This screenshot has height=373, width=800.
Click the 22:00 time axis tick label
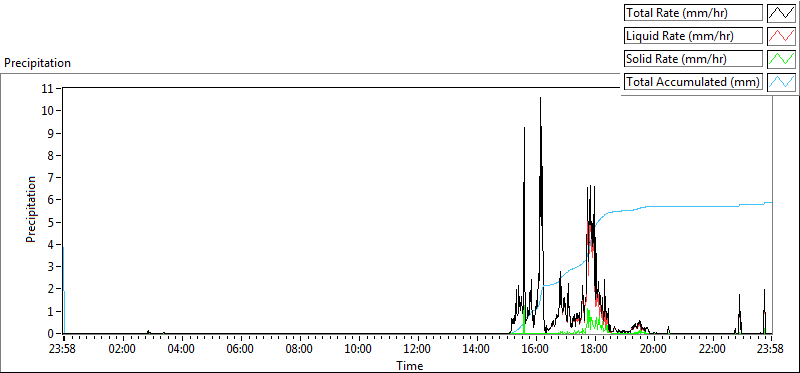point(712,350)
